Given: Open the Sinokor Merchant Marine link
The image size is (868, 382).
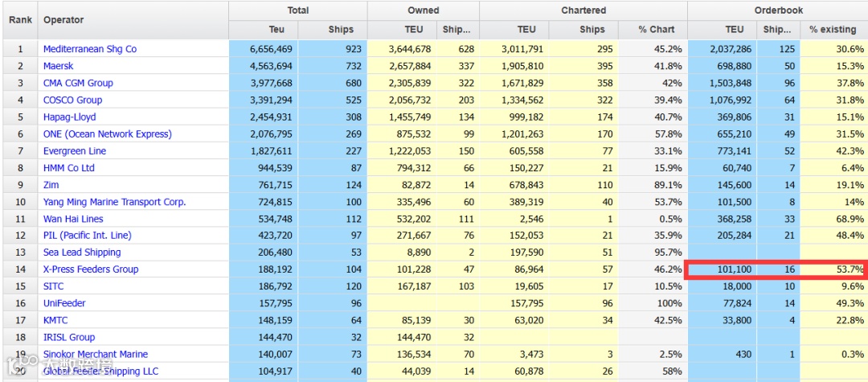Looking at the screenshot, I should (x=96, y=354).
